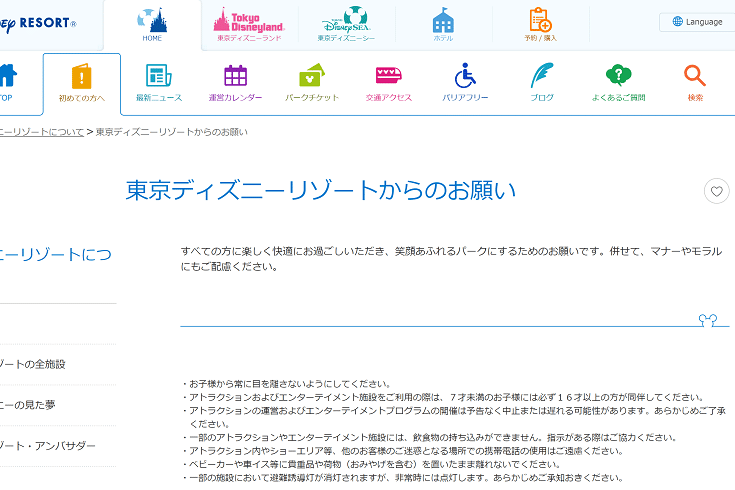The height and width of the screenshot is (490, 735).
Task: Open the ホテル hotel building icon
Action: [x=443, y=25]
